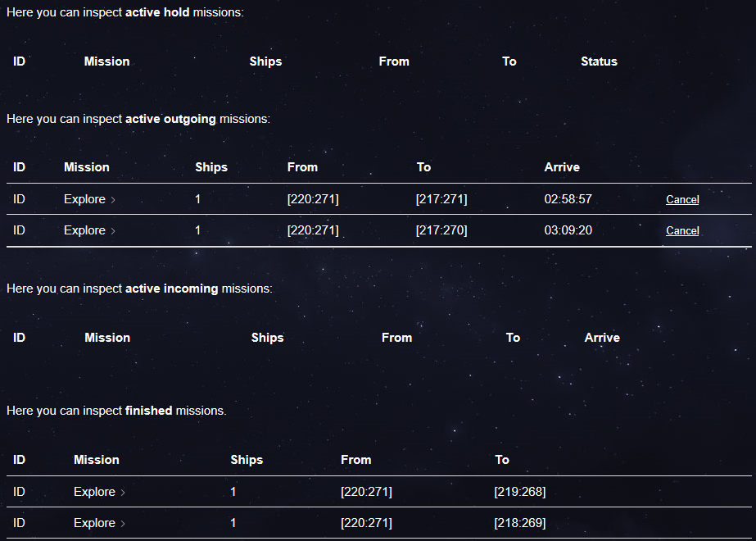Open finished mission destination [219:268]
This screenshot has height=541, width=756.
pos(520,492)
